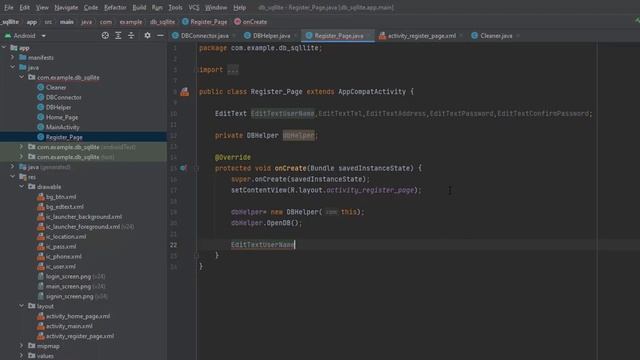The height and width of the screenshot is (360, 640).
Task: Click the Expand All icon in project panel
Action: (118, 36)
